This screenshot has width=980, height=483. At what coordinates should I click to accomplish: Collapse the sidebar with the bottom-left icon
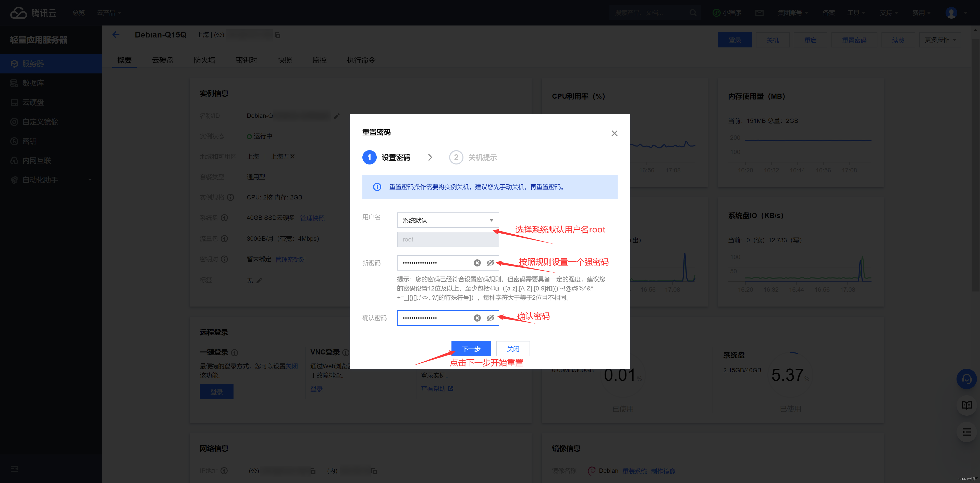14,469
